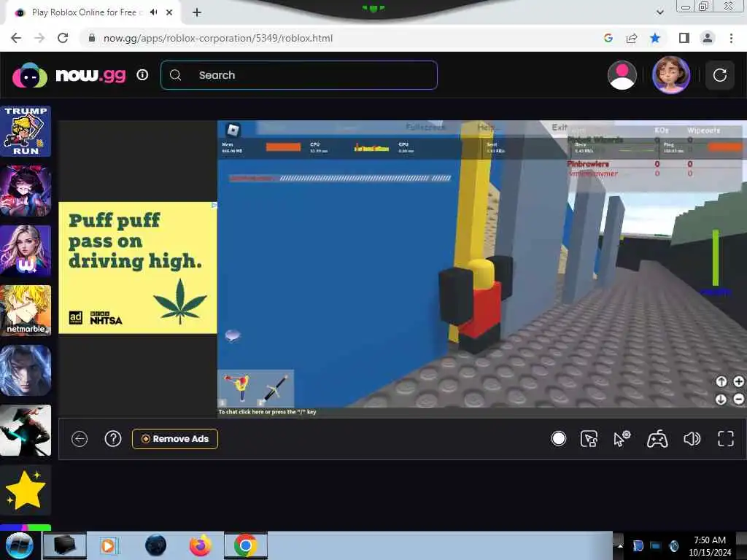The image size is (747, 560).
Task: Click the camera zoom out minus button
Action: pos(738,399)
